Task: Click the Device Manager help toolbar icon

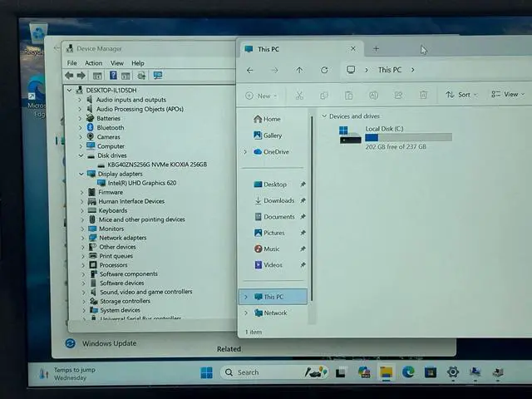Action: (113, 76)
